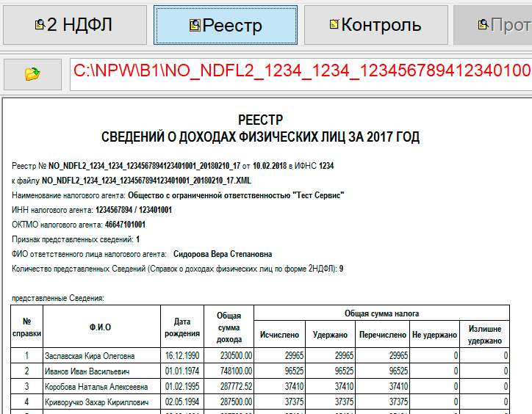This screenshot has height=414, width=532.
Task: Select the row Криворучко Захар Кириллович
Action: (x=260, y=402)
